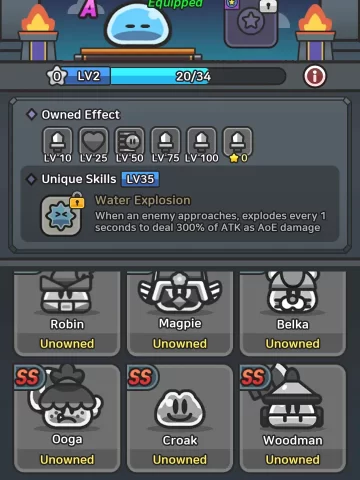Choose the Belka character card
This screenshot has width=360, height=480.
(x=293, y=313)
